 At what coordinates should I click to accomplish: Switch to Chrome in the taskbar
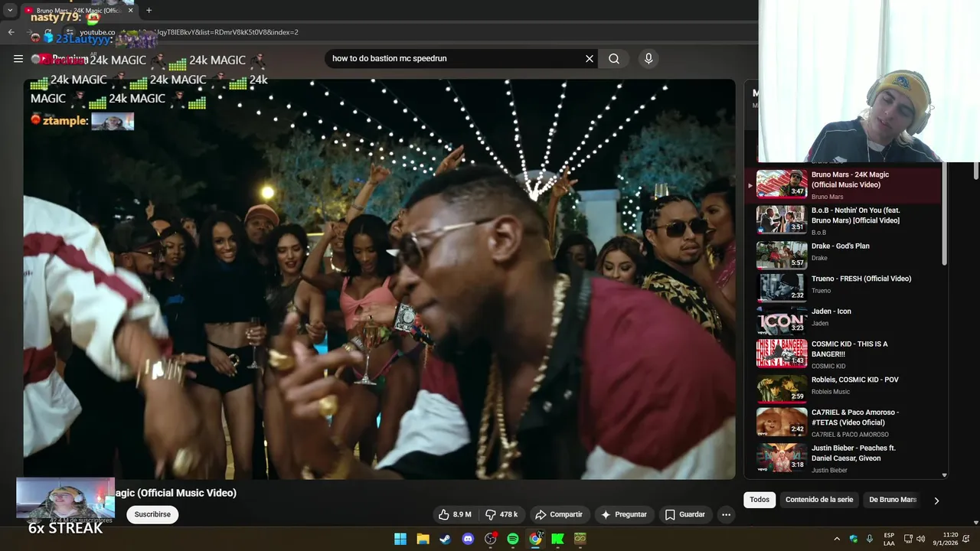pos(535,539)
